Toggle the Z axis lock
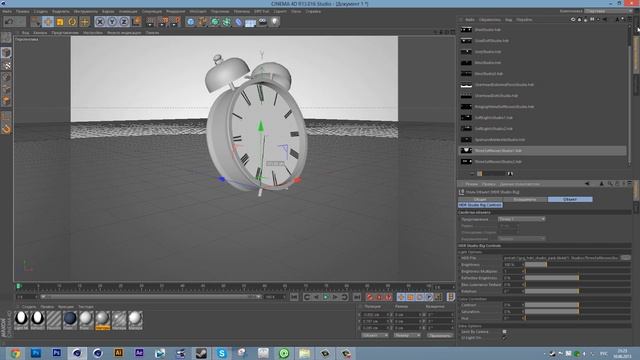Screen dimensions: 640x360 click(124, 22)
